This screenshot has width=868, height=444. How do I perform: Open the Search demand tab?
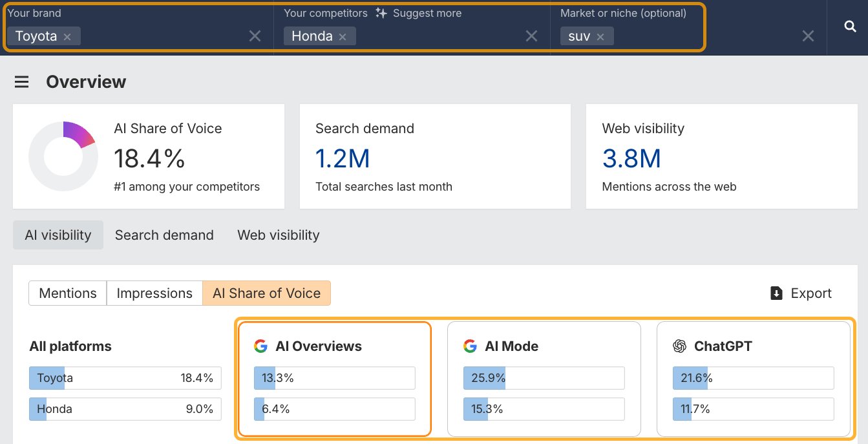click(x=164, y=235)
